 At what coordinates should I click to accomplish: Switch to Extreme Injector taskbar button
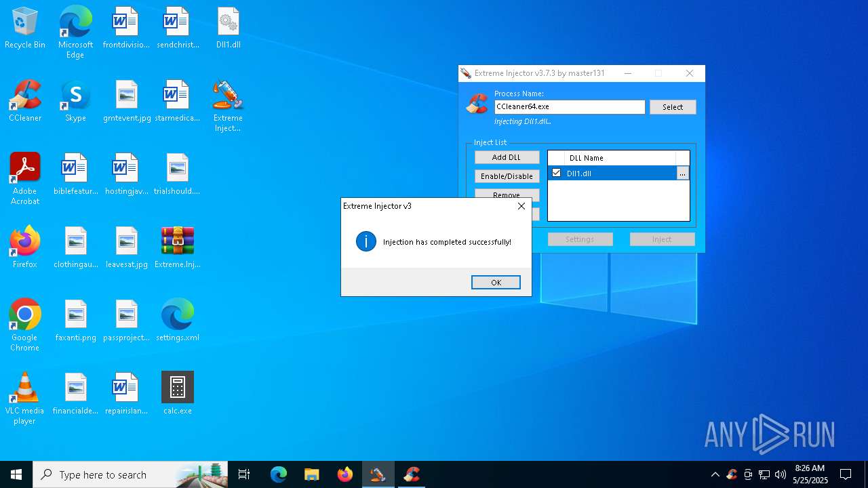point(378,474)
